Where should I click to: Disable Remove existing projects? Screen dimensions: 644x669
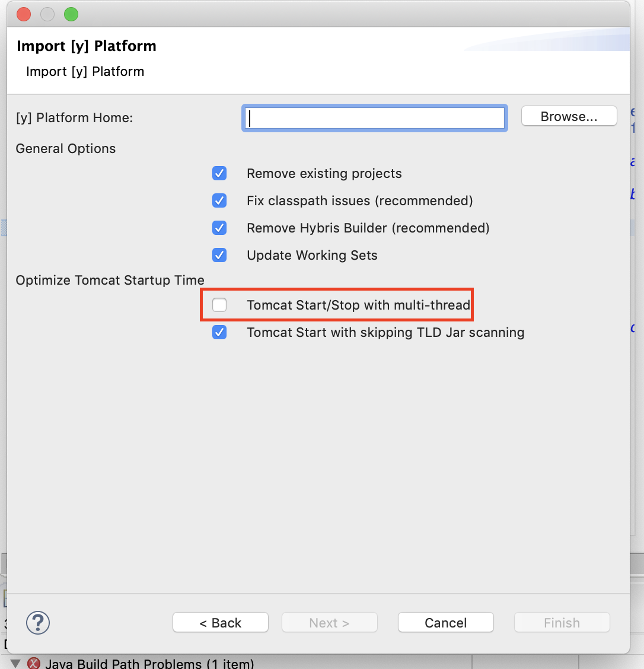tap(219, 173)
